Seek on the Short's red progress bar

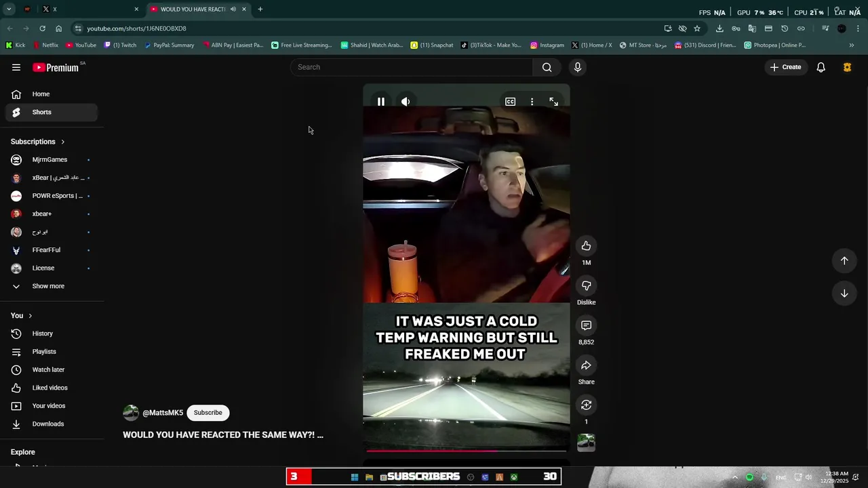pyautogui.click(x=467, y=450)
